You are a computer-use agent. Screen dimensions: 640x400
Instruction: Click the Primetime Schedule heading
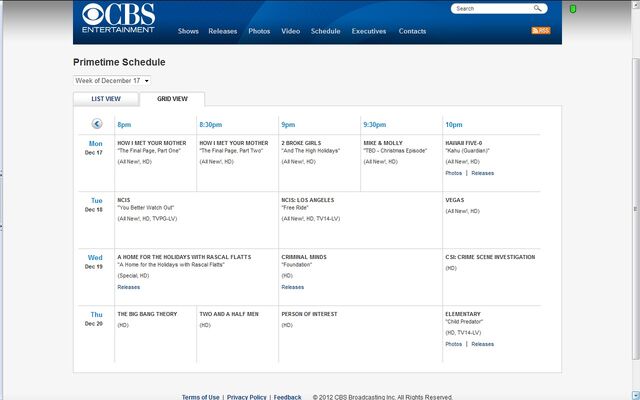[119, 62]
